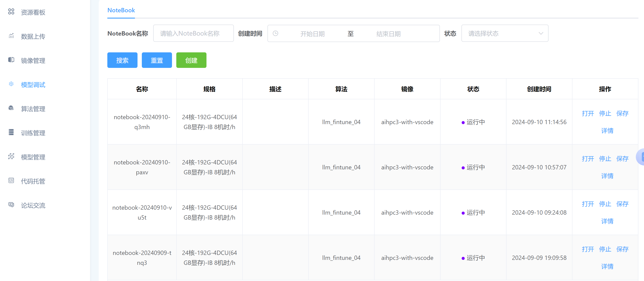Viewport: 644px width, 281px height.
Task: Click the green 创建 button
Action: click(x=191, y=60)
